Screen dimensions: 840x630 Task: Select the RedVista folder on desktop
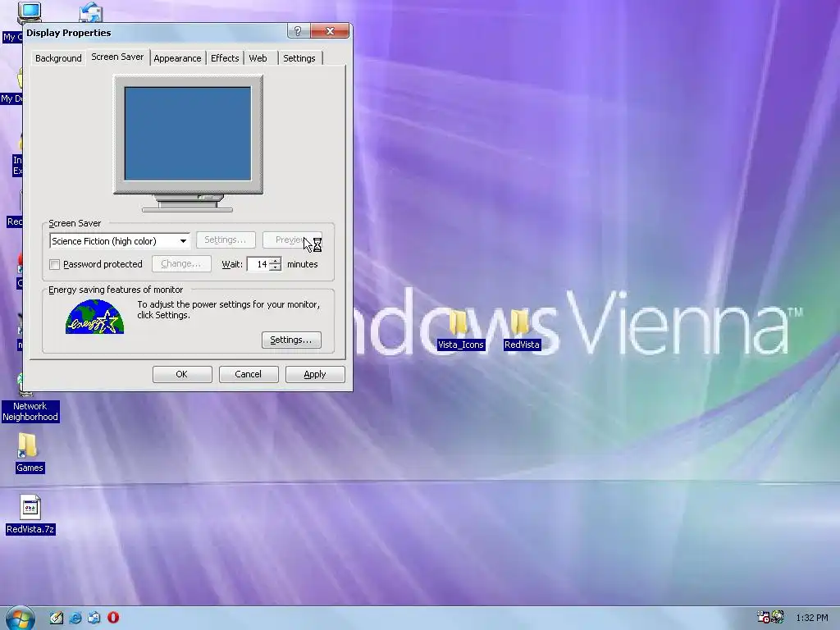(x=522, y=331)
